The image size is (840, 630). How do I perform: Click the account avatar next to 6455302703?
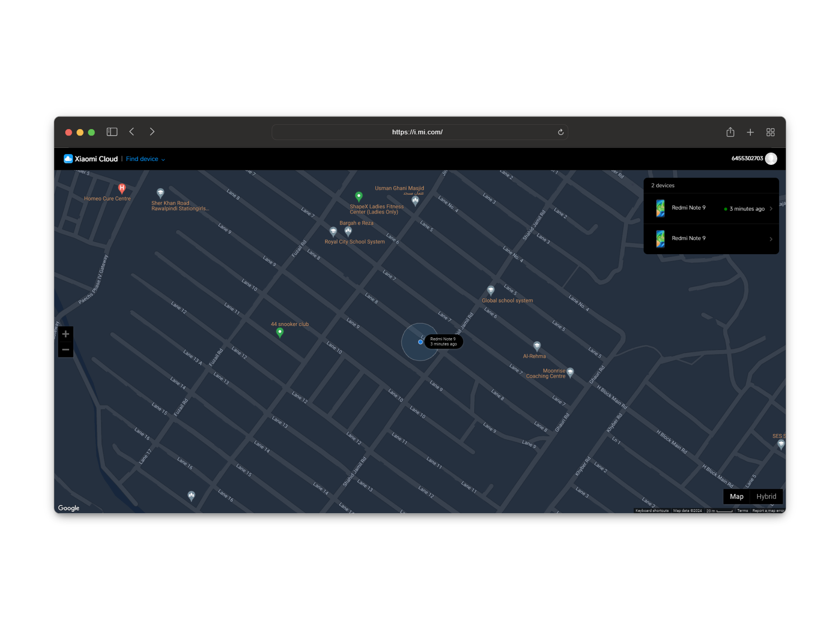(771, 158)
